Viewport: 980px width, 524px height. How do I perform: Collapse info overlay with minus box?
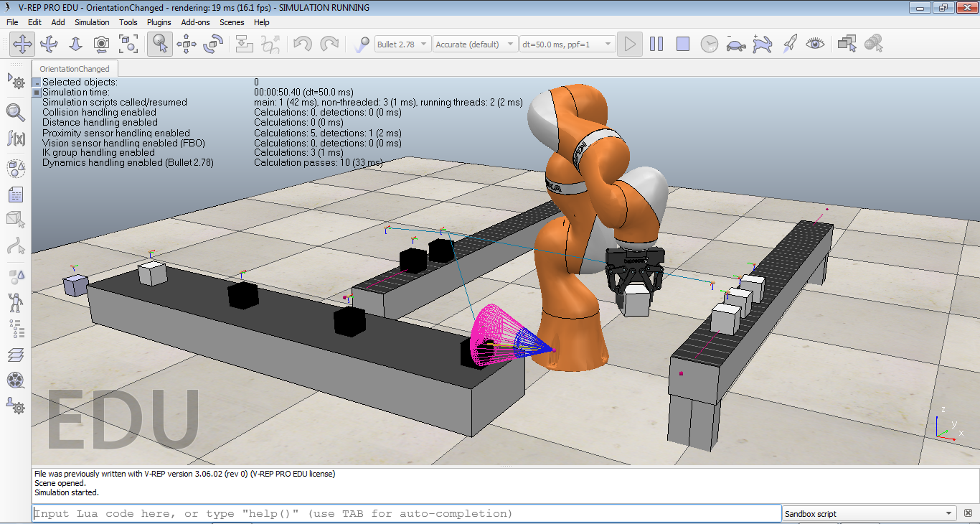[37, 83]
